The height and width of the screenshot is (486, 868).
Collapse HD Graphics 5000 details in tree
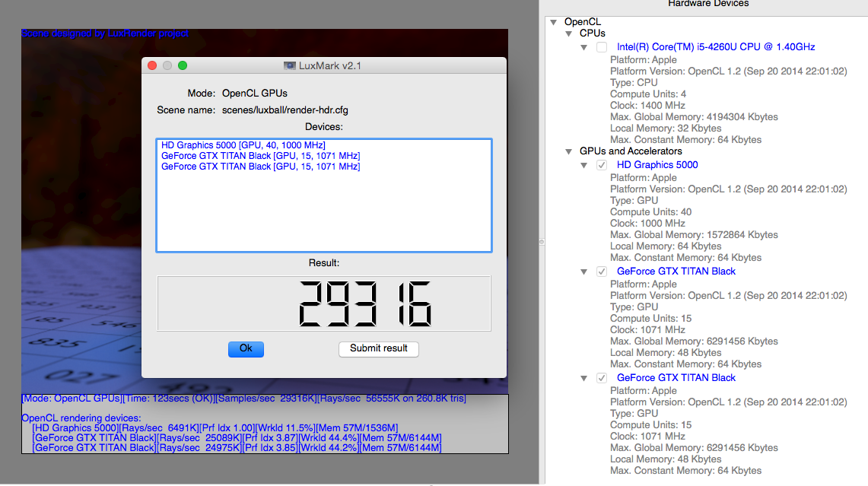pos(584,166)
